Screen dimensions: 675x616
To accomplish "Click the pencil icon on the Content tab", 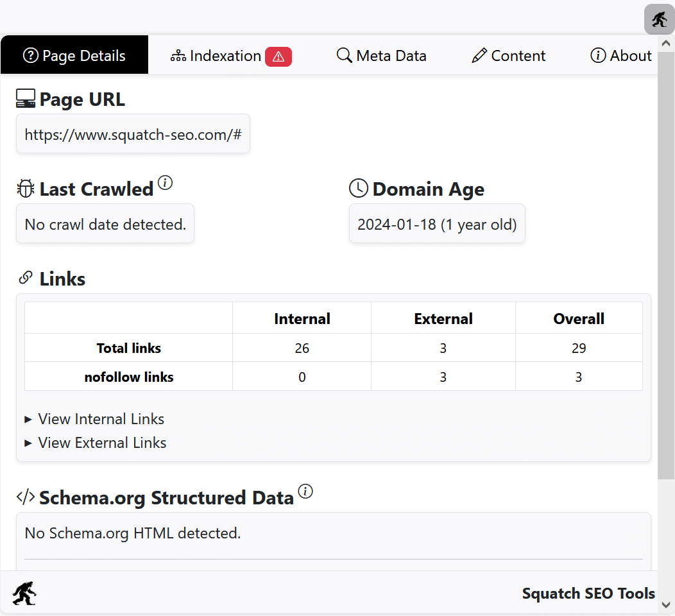I will point(478,56).
